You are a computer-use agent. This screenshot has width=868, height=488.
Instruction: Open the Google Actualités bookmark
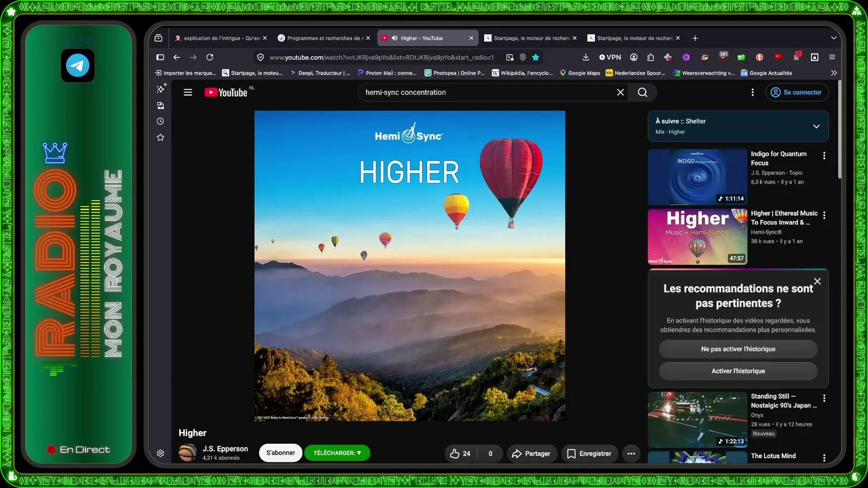click(766, 73)
